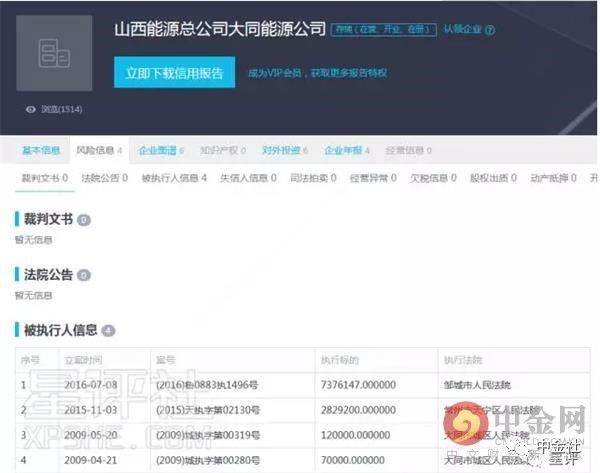Screen dimensions: 600x473
Task: Open the 企业图谱 tab
Action: (x=161, y=150)
